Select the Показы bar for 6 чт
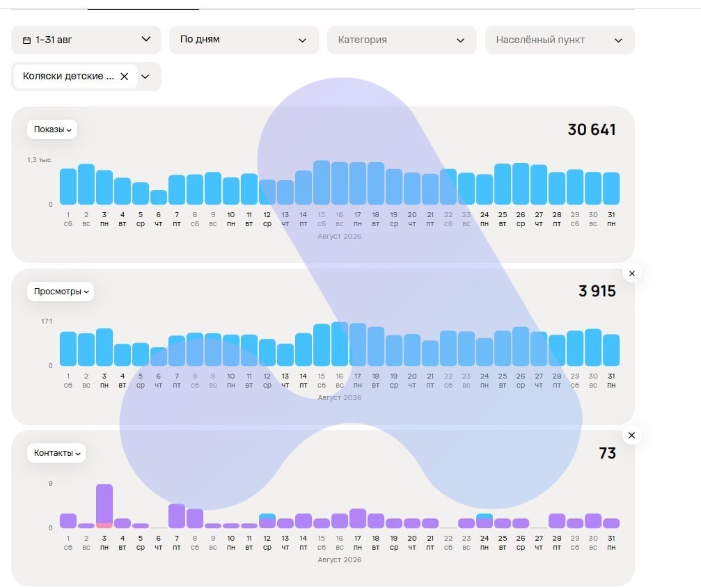 [x=158, y=198]
